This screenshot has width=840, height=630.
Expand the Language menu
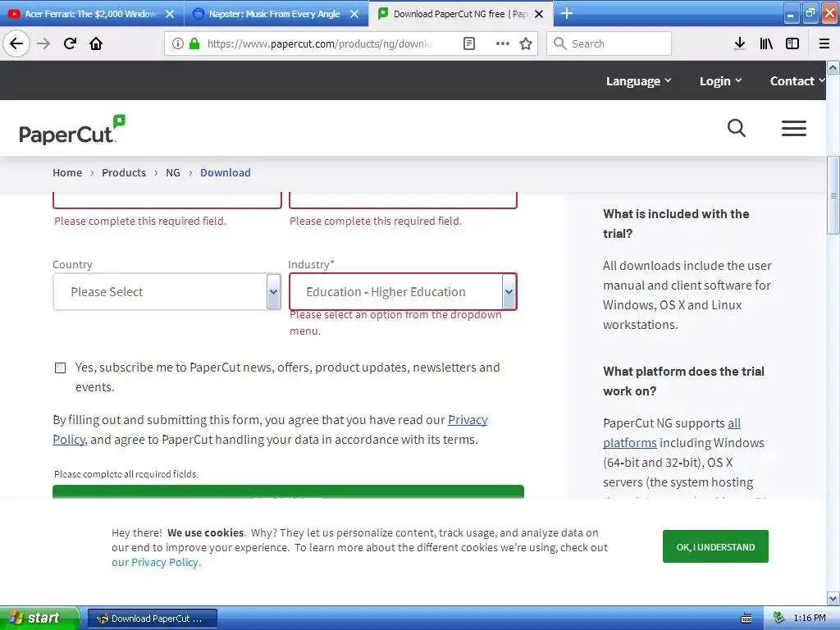pos(638,81)
